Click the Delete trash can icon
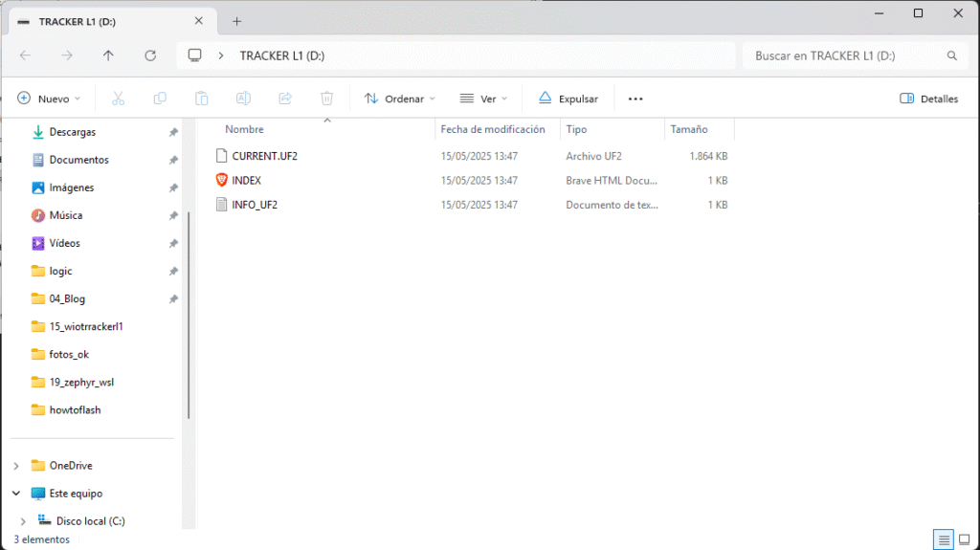Screen dimensions: 980x550 tap(326, 99)
